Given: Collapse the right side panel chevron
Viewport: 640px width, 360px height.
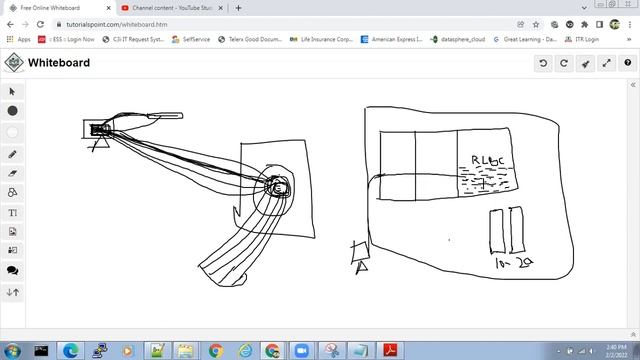Looking at the screenshot, I should coord(633,85).
